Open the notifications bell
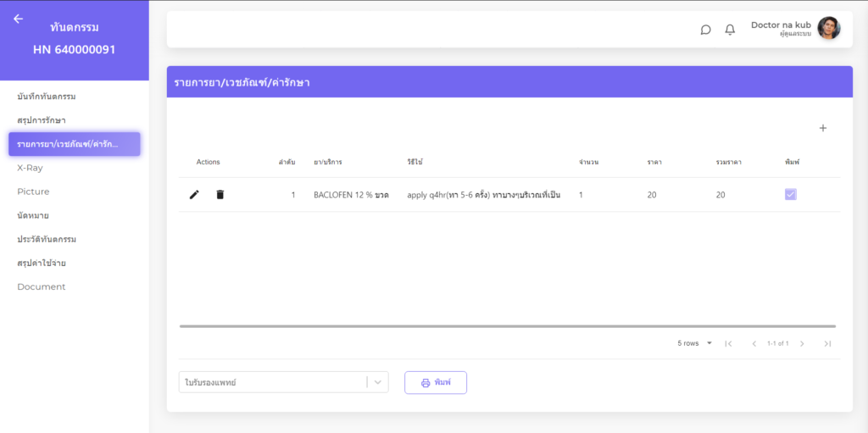 point(730,30)
